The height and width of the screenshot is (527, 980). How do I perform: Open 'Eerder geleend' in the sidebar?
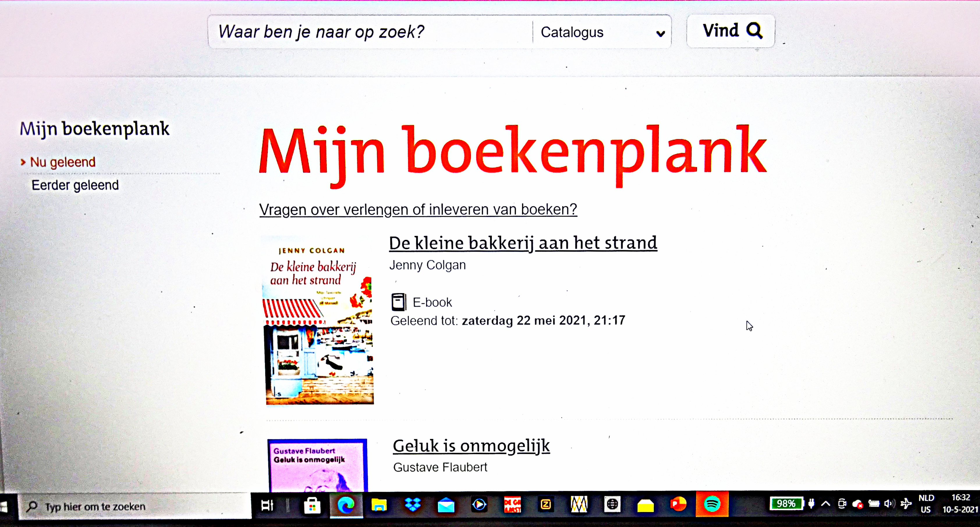pos(75,185)
